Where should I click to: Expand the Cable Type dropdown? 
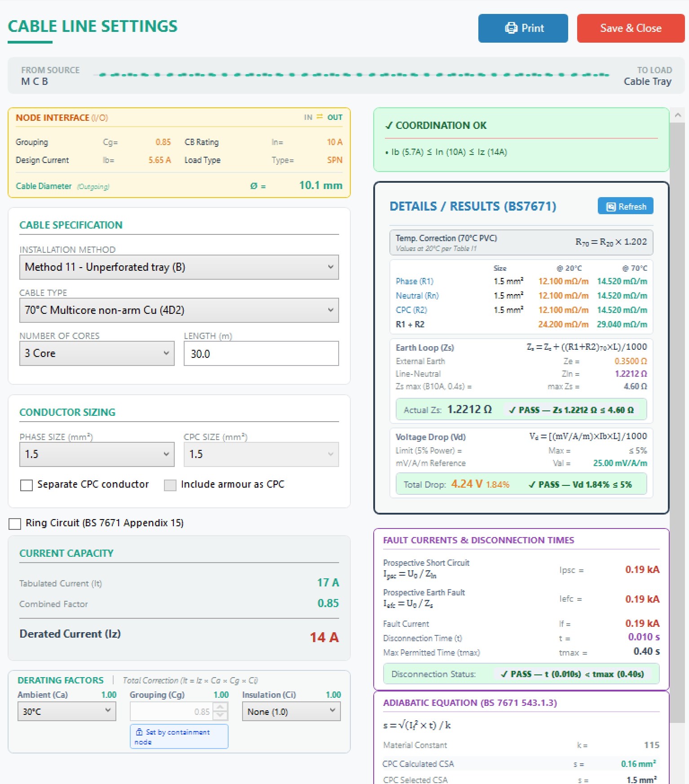[179, 310]
